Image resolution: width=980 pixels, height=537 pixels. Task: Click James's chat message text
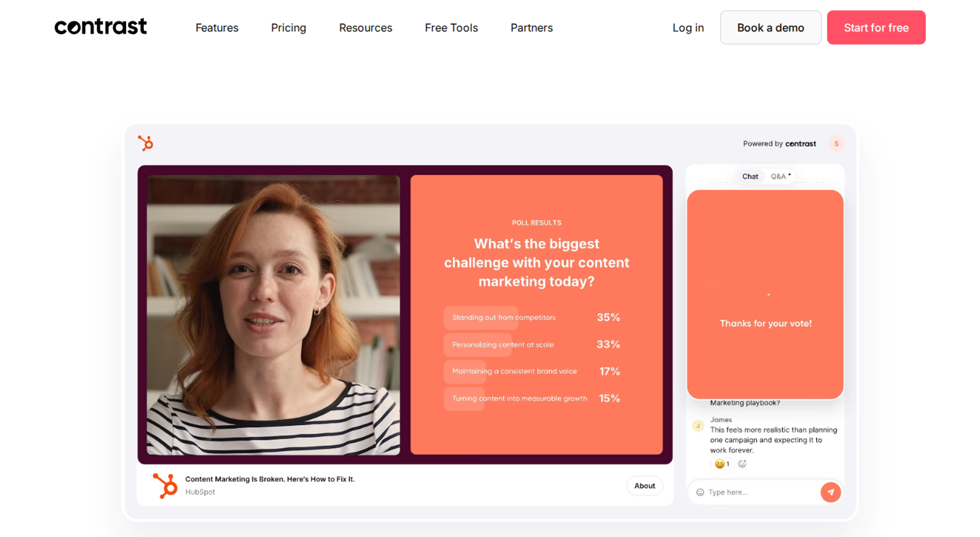tap(773, 440)
